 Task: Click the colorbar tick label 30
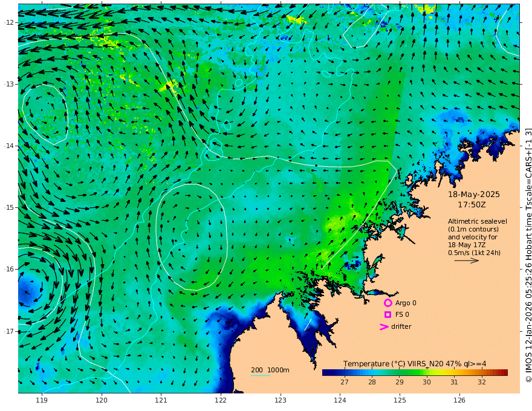(x=427, y=382)
